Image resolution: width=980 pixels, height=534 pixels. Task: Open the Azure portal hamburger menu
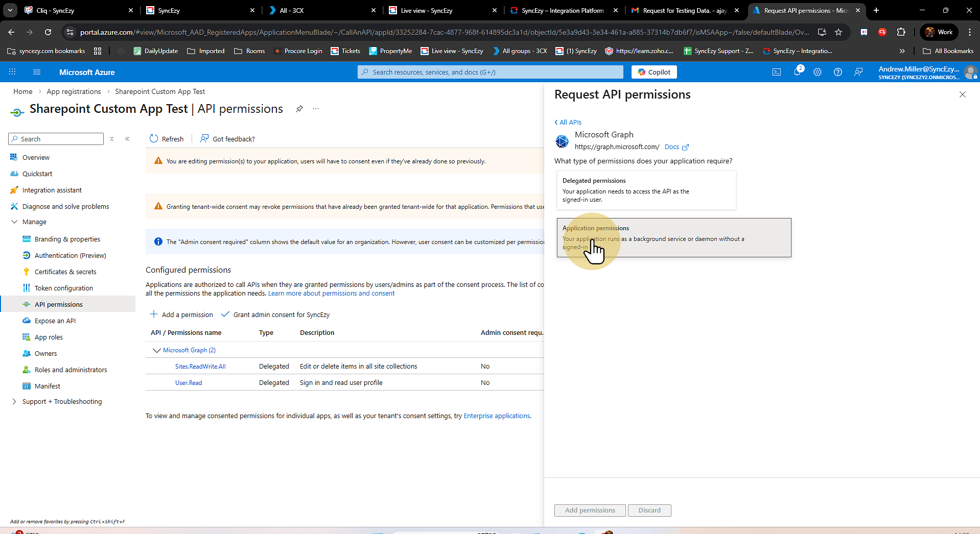tap(37, 72)
